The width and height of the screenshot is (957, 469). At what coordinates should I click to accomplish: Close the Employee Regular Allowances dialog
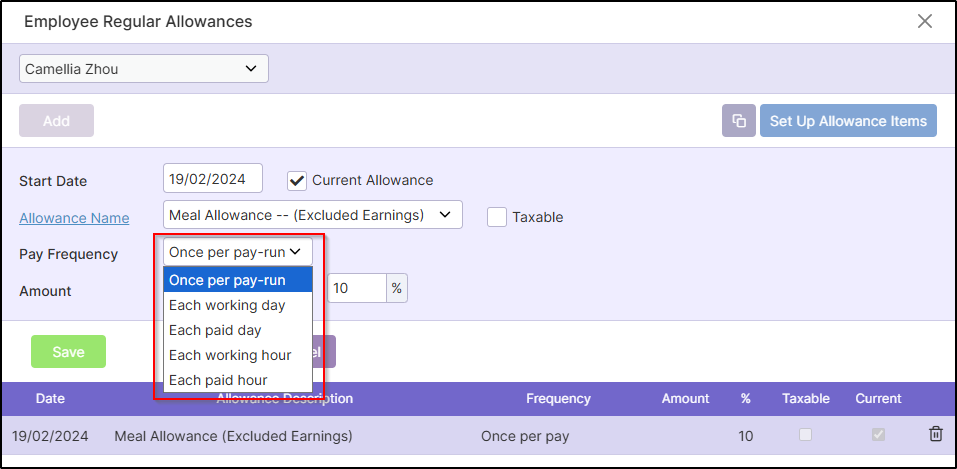[925, 21]
